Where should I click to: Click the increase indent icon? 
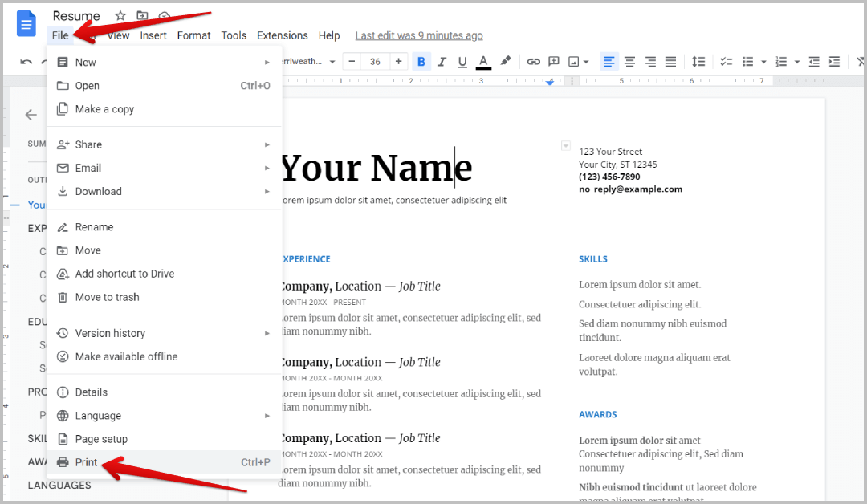(834, 62)
